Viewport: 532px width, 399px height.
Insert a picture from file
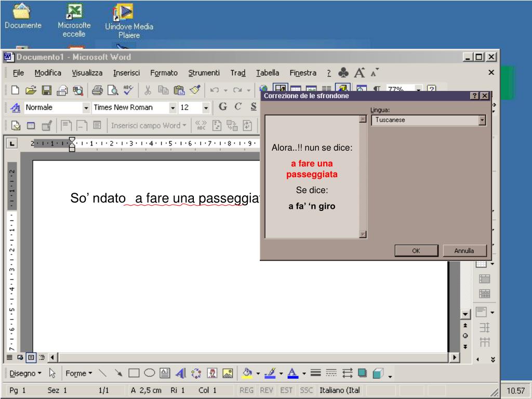click(228, 373)
